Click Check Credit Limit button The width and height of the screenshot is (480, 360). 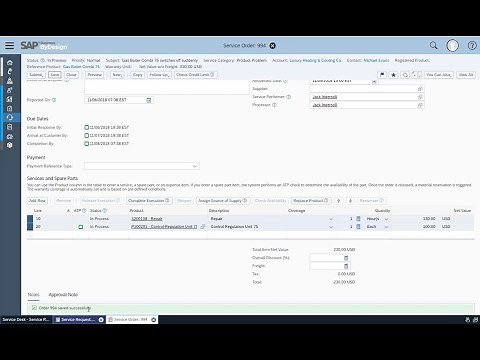tap(195, 75)
